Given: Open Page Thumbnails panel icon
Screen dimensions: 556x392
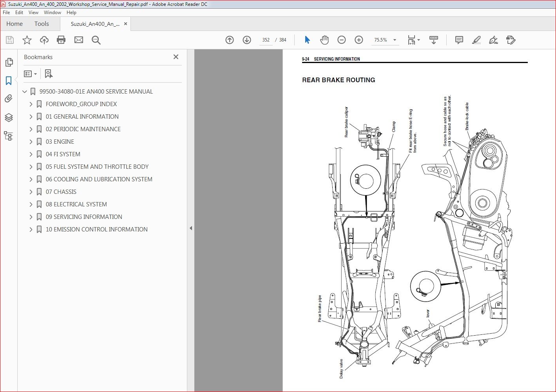Looking at the screenshot, I should (x=9, y=62).
